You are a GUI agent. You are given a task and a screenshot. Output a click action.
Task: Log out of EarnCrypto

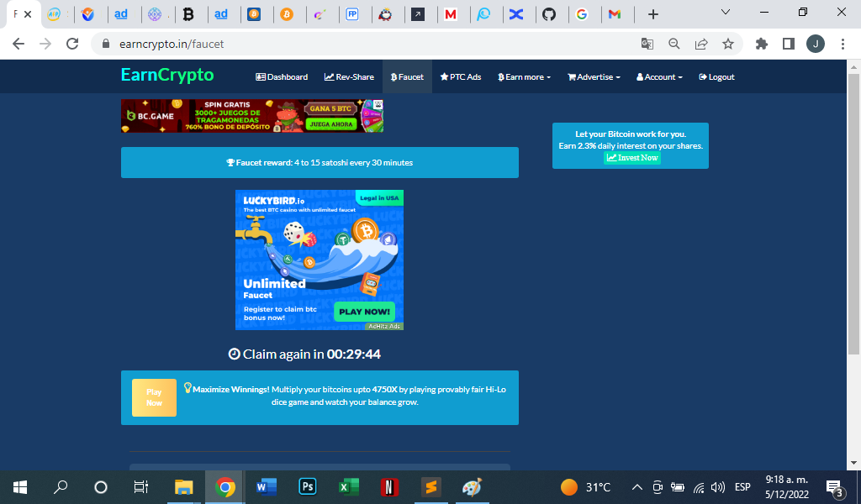click(716, 76)
